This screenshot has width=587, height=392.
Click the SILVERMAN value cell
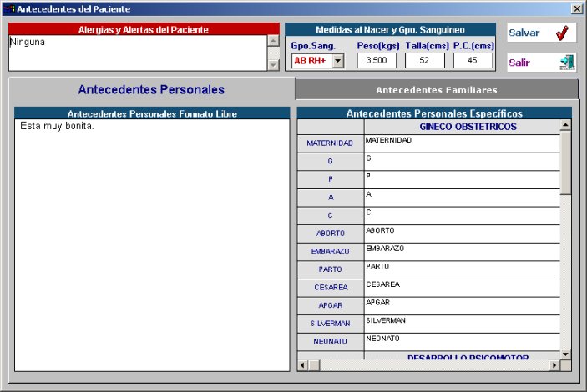463,324
